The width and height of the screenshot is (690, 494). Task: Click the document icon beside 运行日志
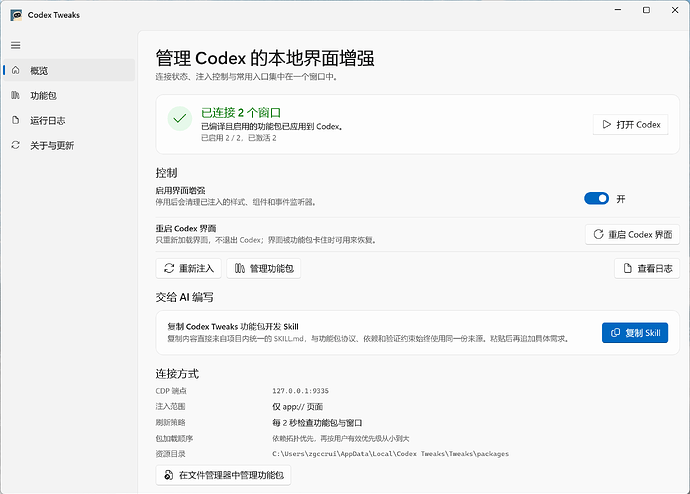click(16, 120)
